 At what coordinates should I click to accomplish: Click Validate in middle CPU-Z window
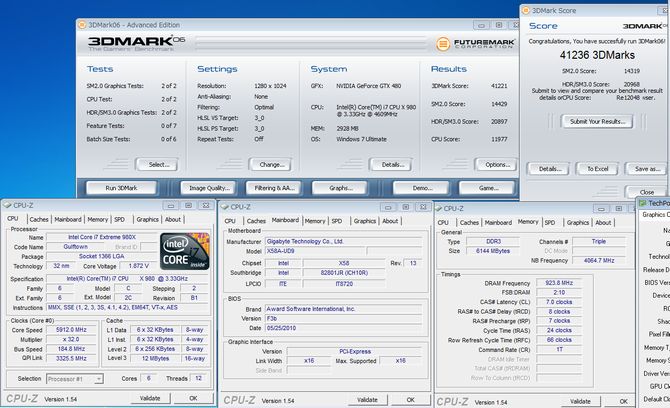367,400
